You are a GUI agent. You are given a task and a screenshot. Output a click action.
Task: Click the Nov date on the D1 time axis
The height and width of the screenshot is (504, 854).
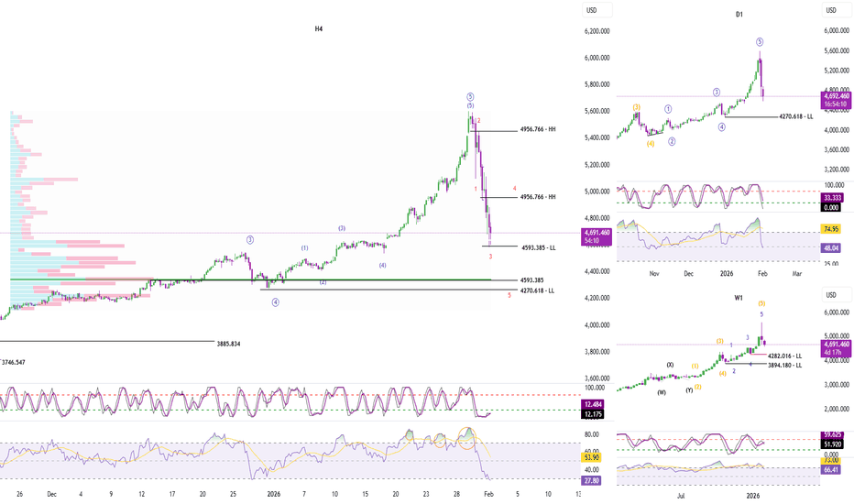654,273
